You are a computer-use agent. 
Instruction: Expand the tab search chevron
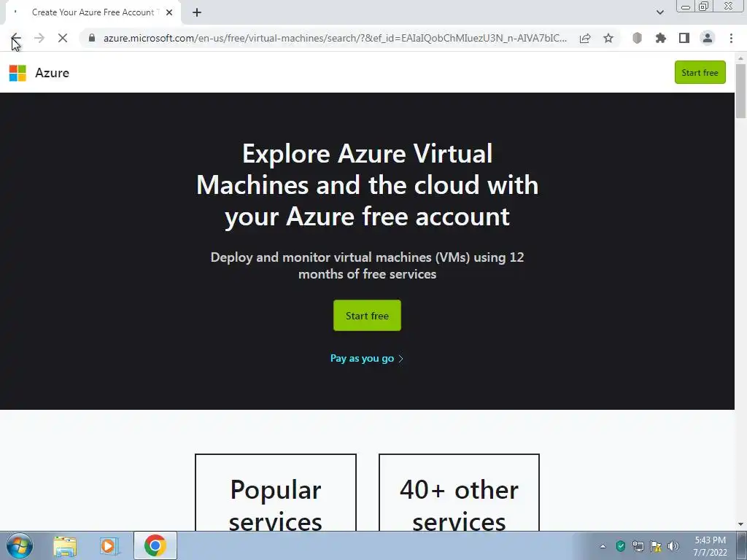659,12
